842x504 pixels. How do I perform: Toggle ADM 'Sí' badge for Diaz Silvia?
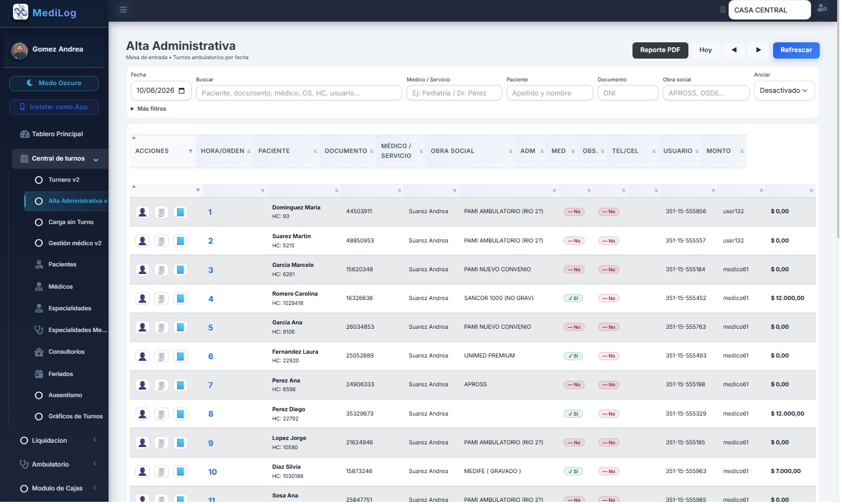pos(573,471)
